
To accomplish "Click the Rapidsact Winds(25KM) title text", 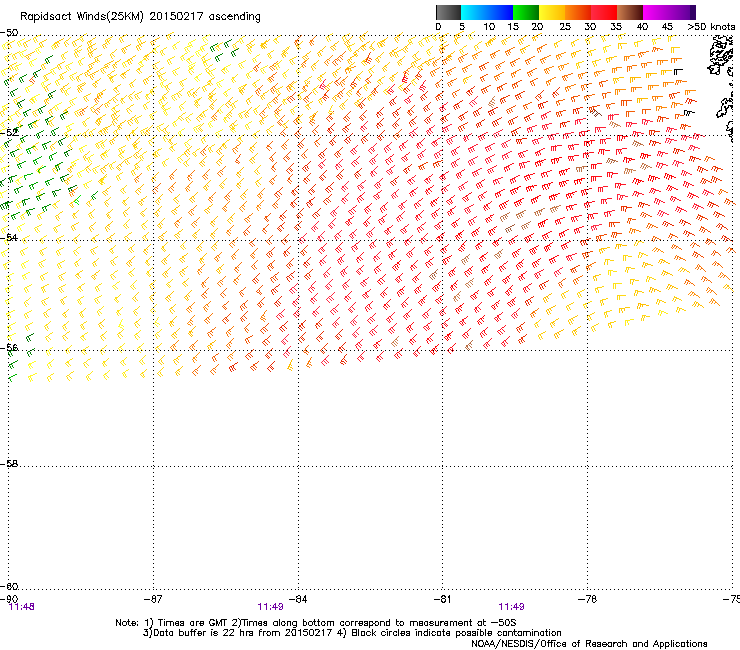I will click(140, 17).
